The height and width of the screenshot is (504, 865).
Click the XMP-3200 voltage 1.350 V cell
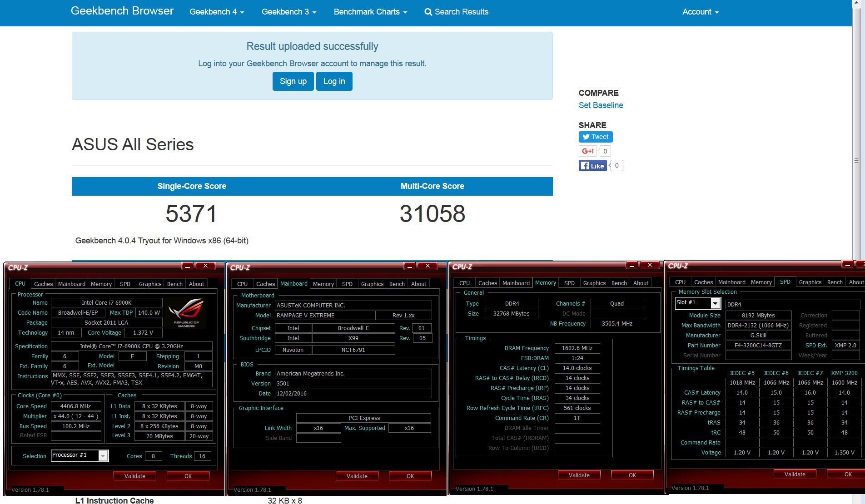pyautogui.click(x=845, y=452)
